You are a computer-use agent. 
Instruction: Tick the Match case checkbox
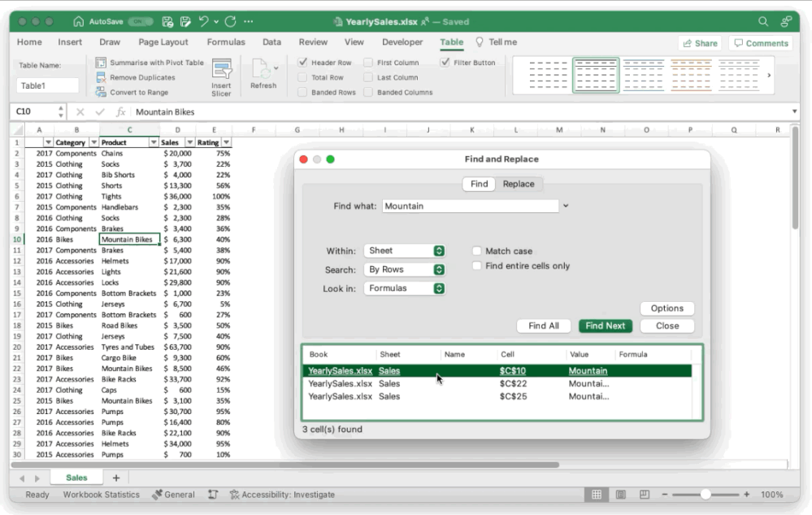pos(476,251)
